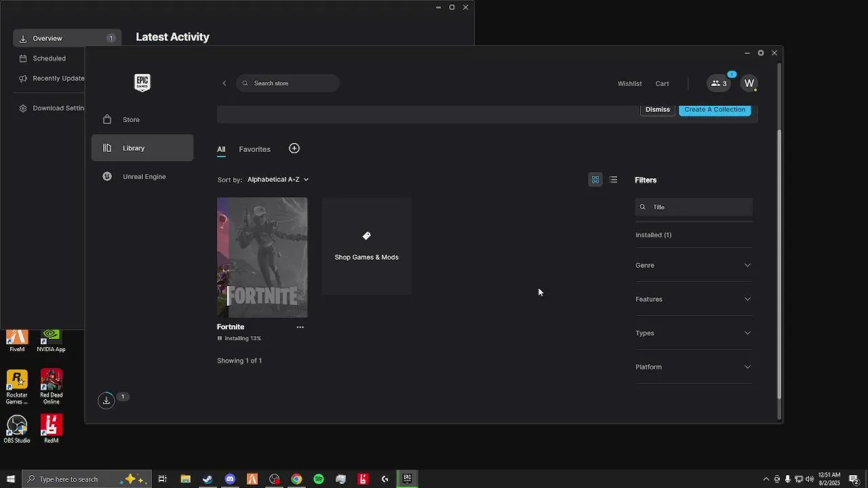The width and height of the screenshot is (868, 488).
Task: Switch library to list view
Action: 613,180
